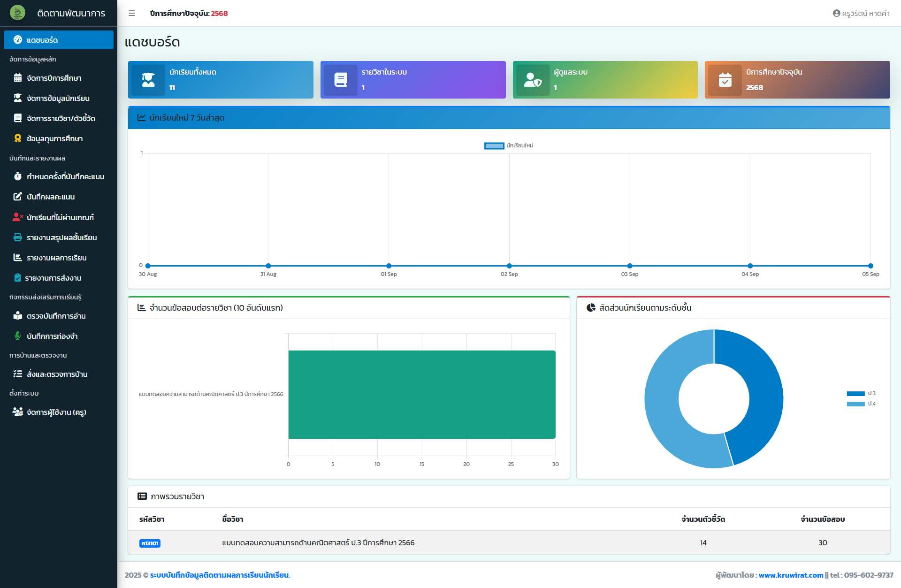The width and height of the screenshot is (901, 588).
Task: Click the ค13101 subject code badge
Action: point(150,543)
